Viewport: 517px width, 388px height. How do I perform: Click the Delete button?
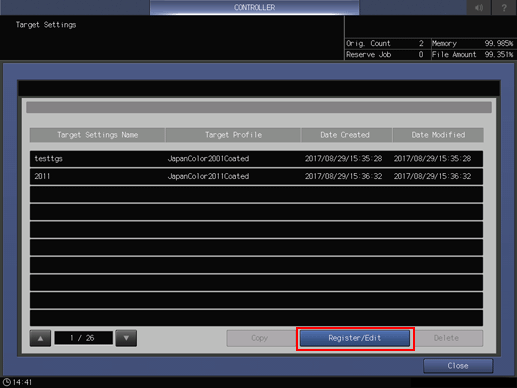click(x=447, y=338)
